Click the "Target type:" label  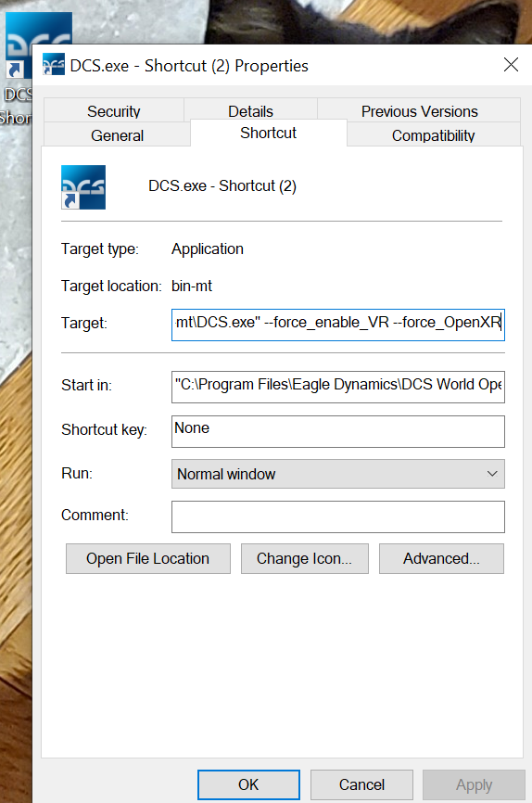(x=100, y=249)
